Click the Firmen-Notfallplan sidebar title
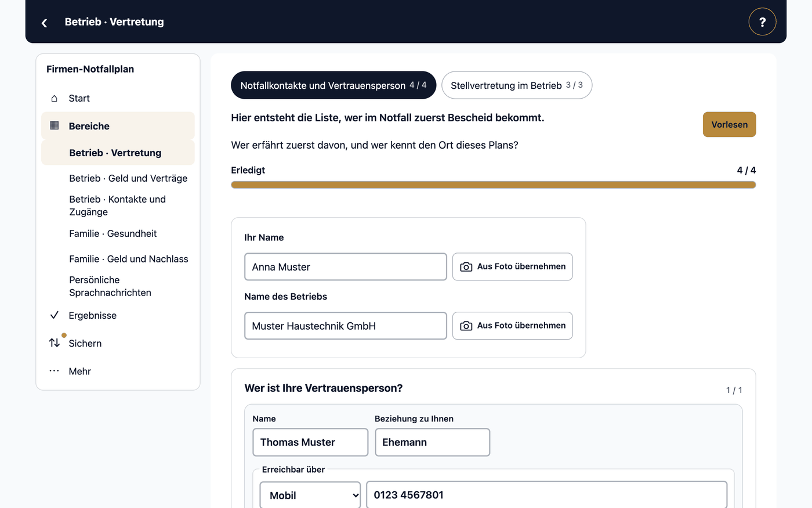This screenshot has height=508, width=812. coord(90,69)
